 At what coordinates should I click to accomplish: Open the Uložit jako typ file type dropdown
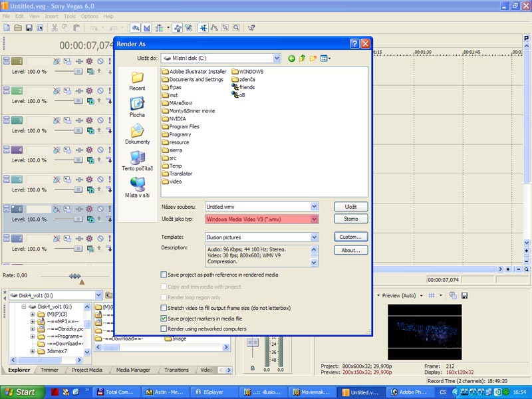point(314,219)
